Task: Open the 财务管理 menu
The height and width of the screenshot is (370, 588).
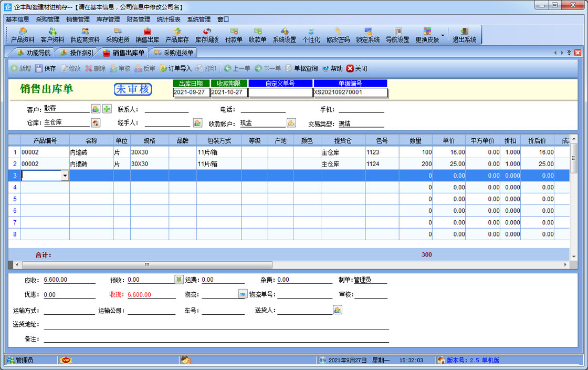Action: 138,19
